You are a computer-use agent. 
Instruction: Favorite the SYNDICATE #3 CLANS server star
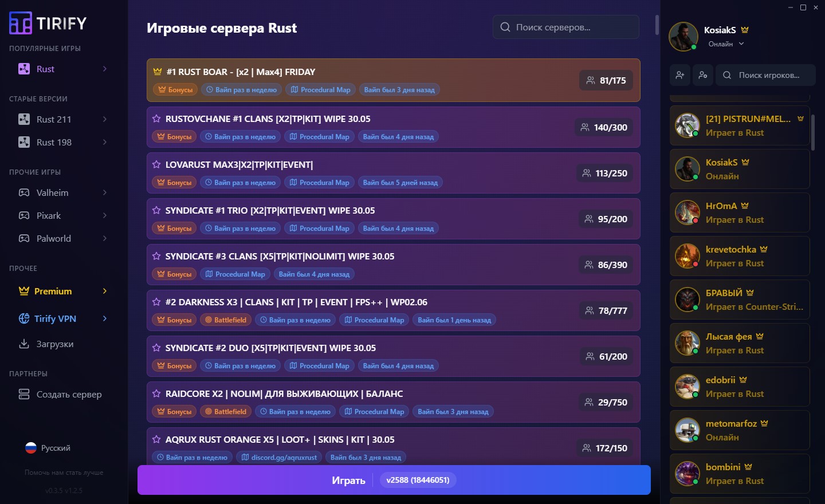(156, 256)
